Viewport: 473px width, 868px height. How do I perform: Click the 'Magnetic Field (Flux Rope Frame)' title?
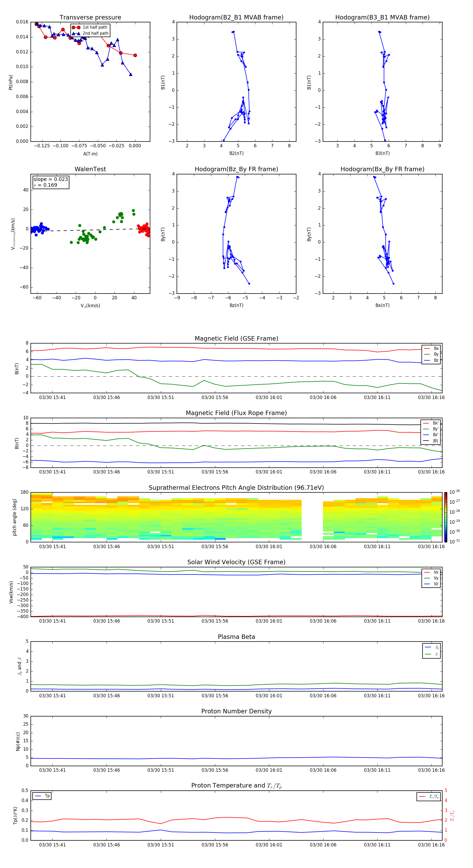236,413
